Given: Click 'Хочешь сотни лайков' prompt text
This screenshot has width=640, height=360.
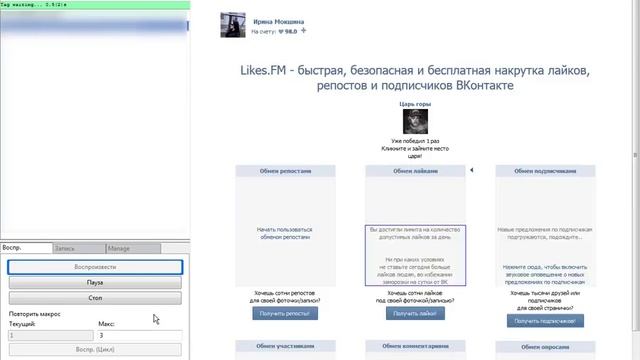Looking at the screenshot, I should 415,297.
